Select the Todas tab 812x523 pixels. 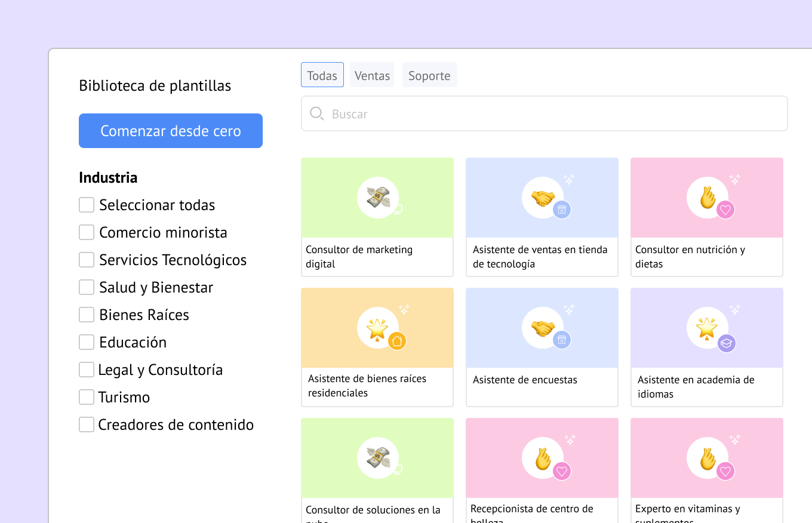tap(322, 75)
